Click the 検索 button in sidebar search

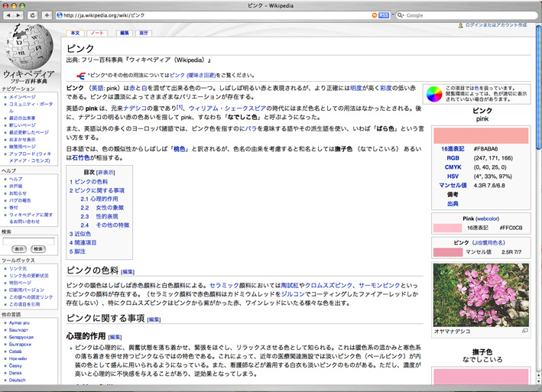coord(38,249)
